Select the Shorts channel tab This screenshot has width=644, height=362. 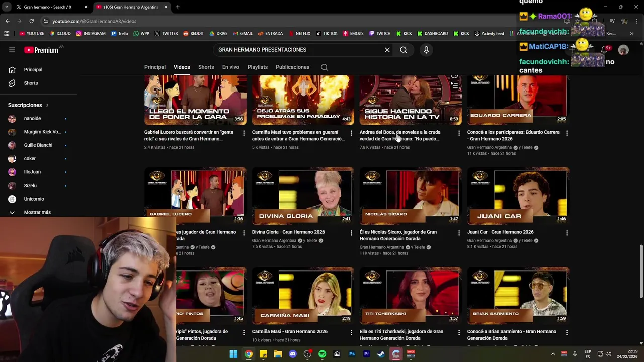206,67
